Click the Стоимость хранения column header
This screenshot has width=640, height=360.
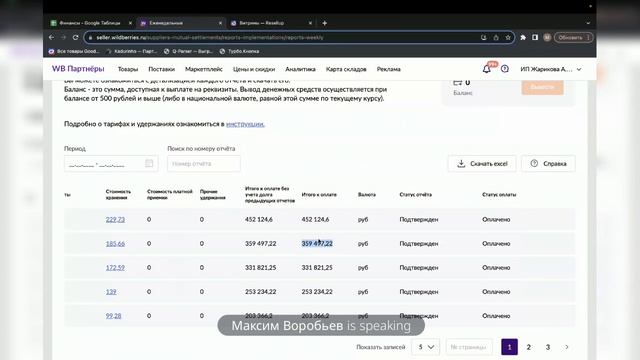[x=118, y=194]
